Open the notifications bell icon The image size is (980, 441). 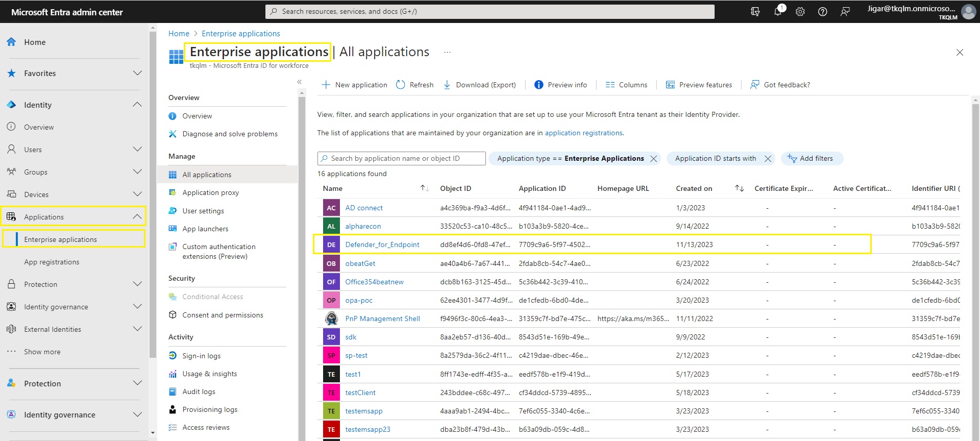pos(778,11)
